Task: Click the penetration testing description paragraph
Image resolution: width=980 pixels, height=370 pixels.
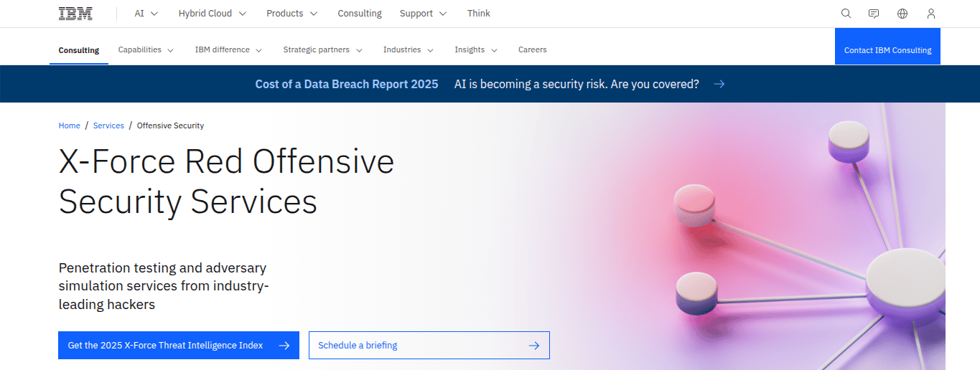Action: (164, 286)
